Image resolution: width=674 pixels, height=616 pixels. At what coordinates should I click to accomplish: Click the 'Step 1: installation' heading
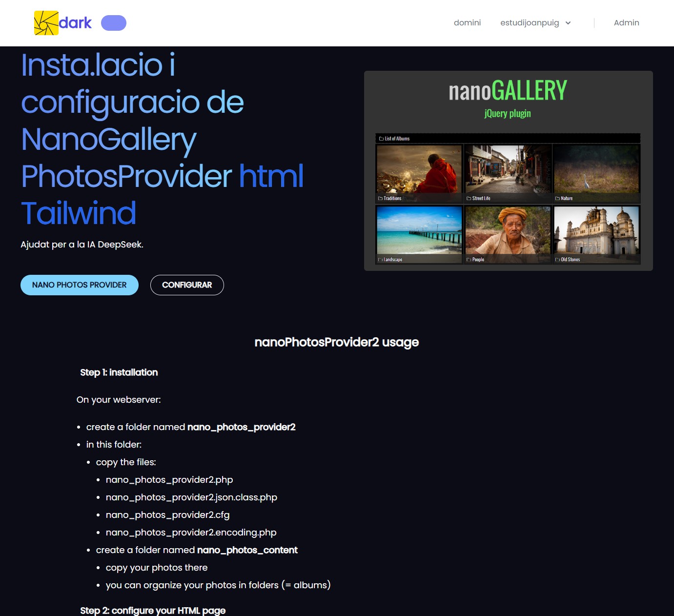(x=119, y=372)
